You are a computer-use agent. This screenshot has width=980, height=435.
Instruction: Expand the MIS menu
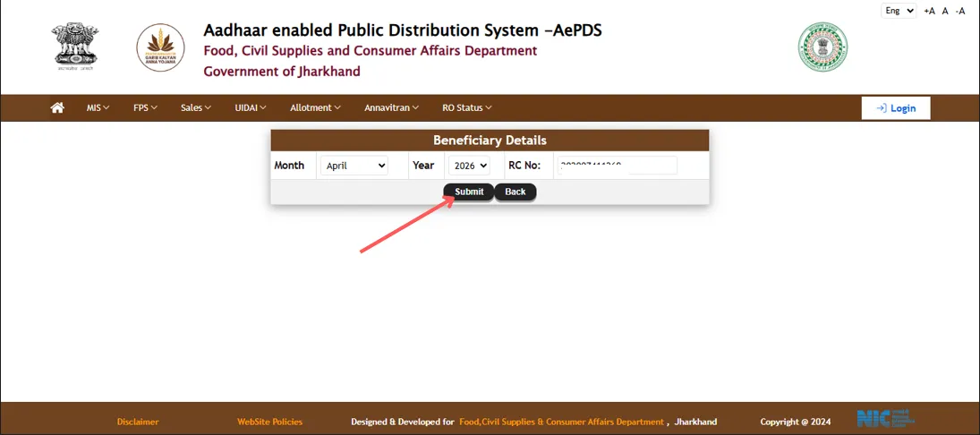point(98,107)
